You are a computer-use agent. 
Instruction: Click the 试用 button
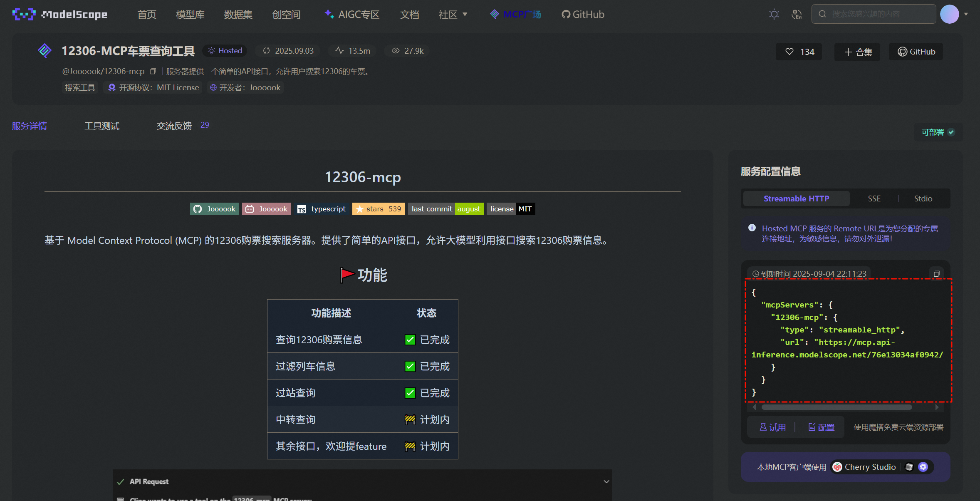coord(772,427)
